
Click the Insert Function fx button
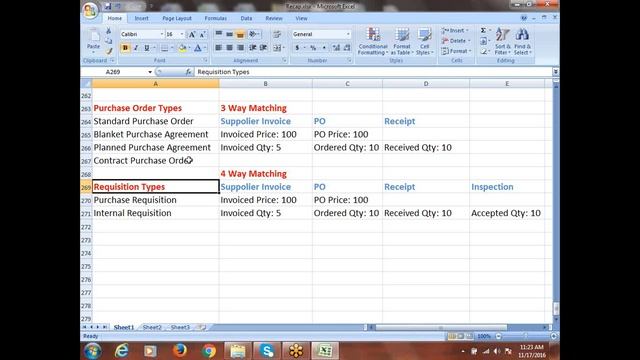click(188, 72)
